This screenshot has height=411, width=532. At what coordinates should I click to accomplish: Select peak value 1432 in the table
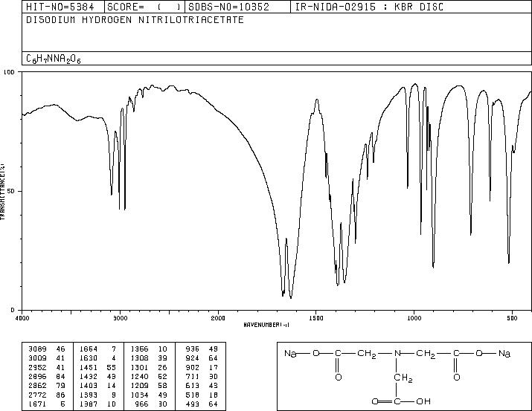(89, 376)
